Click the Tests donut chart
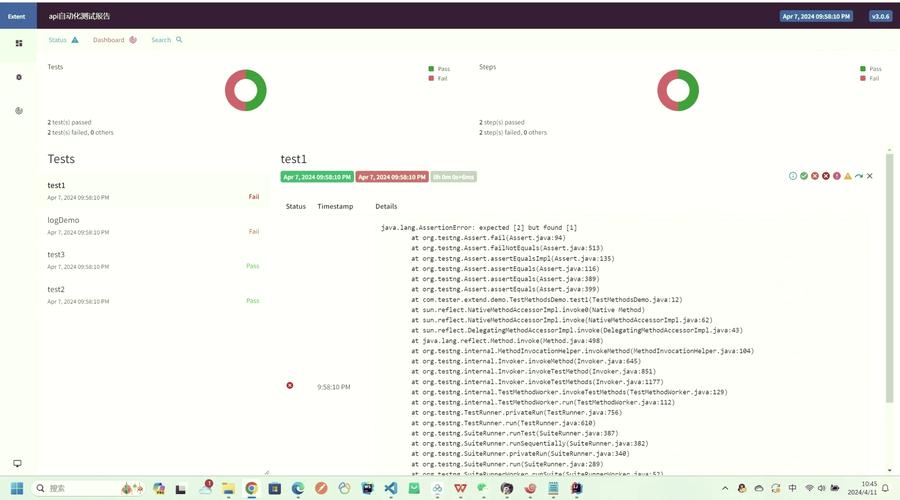The image size is (900, 500). (x=246, y=90)
